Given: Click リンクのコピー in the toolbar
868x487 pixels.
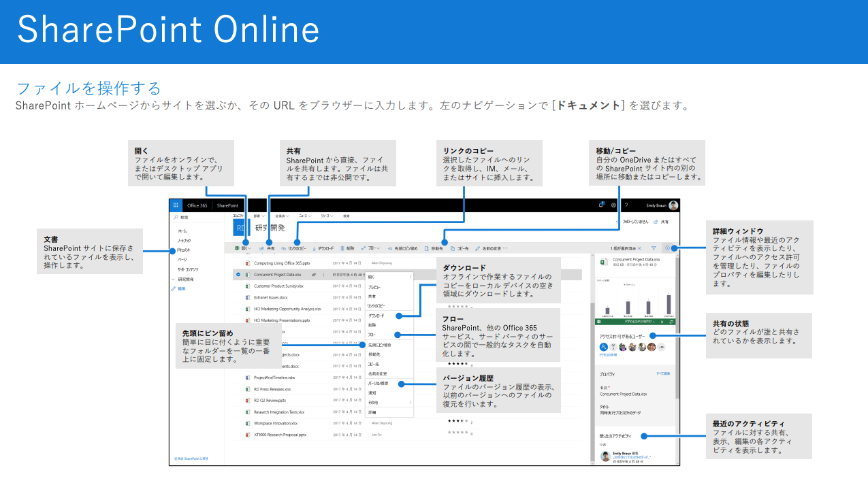Looking at the screenshot, I should point(294,248).
